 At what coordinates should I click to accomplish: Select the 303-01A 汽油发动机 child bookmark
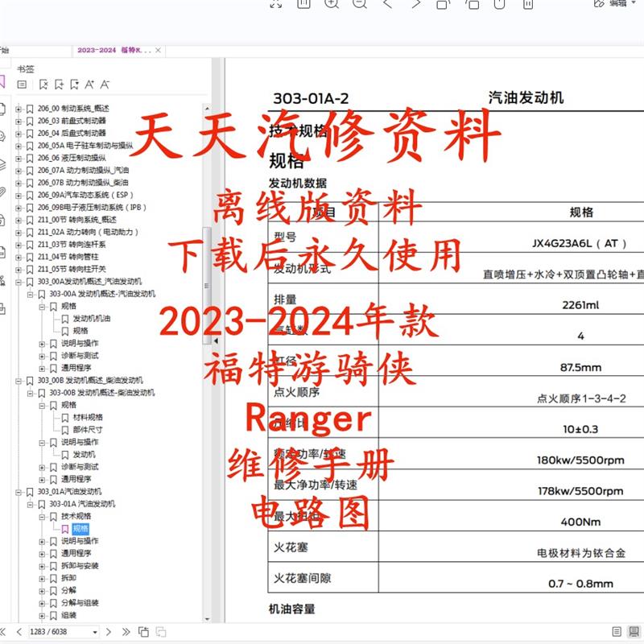83,504
